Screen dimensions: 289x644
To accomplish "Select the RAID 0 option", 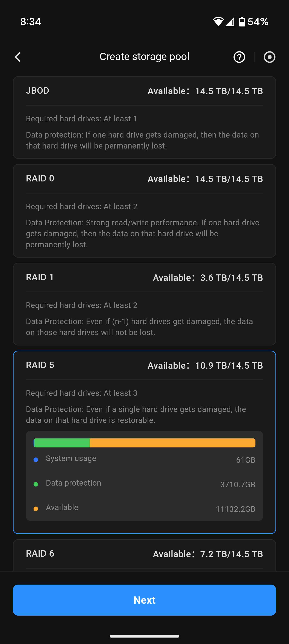I will click(144, 211).
